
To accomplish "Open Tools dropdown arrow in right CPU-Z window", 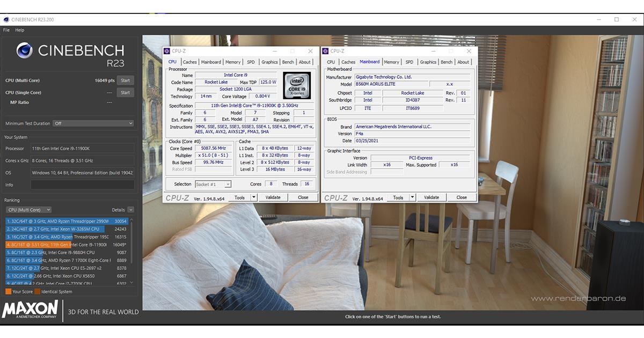I will pos(413,197).
